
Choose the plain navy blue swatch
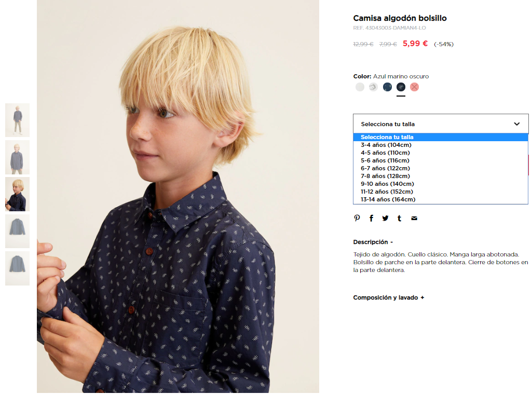pyautogui.click(x=387, y=87)
